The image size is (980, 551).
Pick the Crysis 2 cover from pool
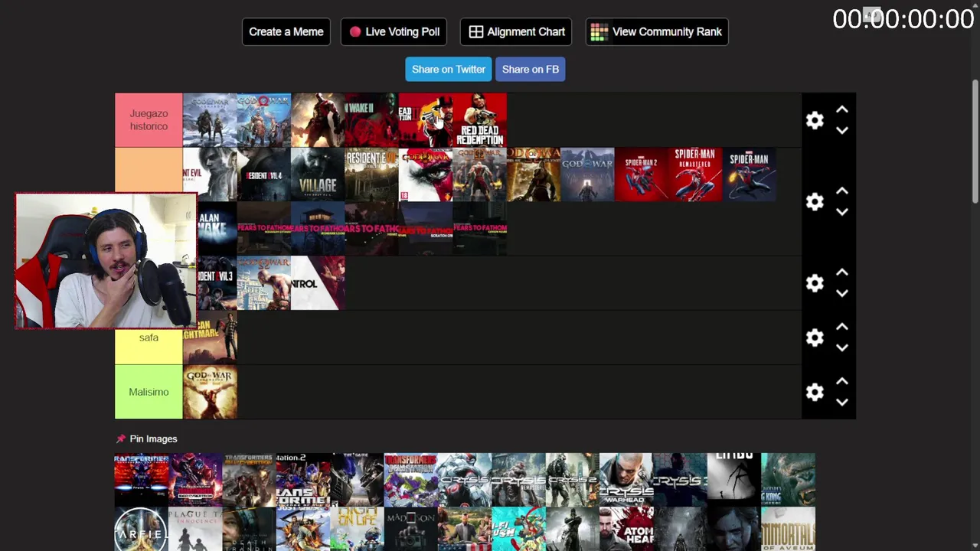[573, 480]
